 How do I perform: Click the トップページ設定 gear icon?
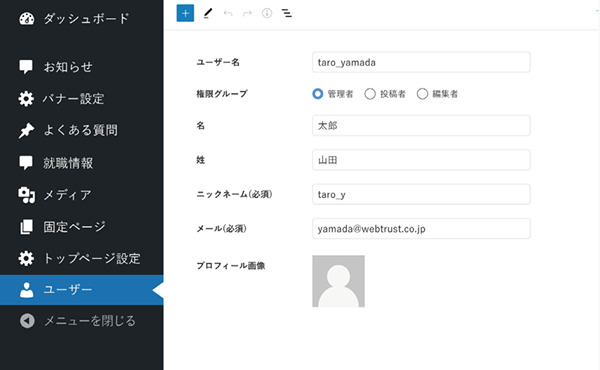26,259
